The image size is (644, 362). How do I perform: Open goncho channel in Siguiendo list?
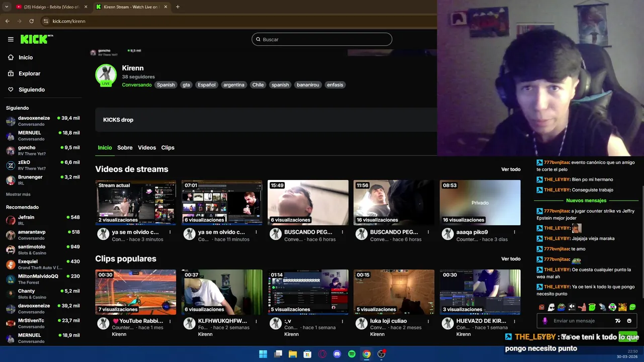pos(43,150)
